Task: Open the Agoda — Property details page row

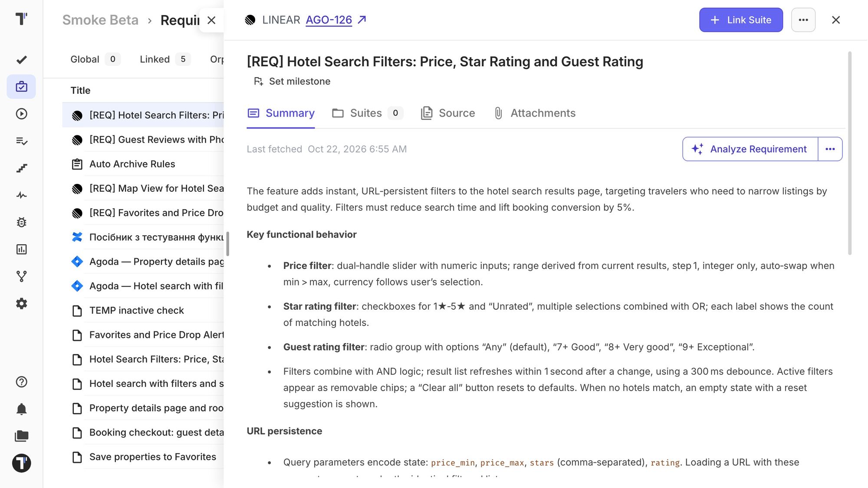Action: pos(143,262)
